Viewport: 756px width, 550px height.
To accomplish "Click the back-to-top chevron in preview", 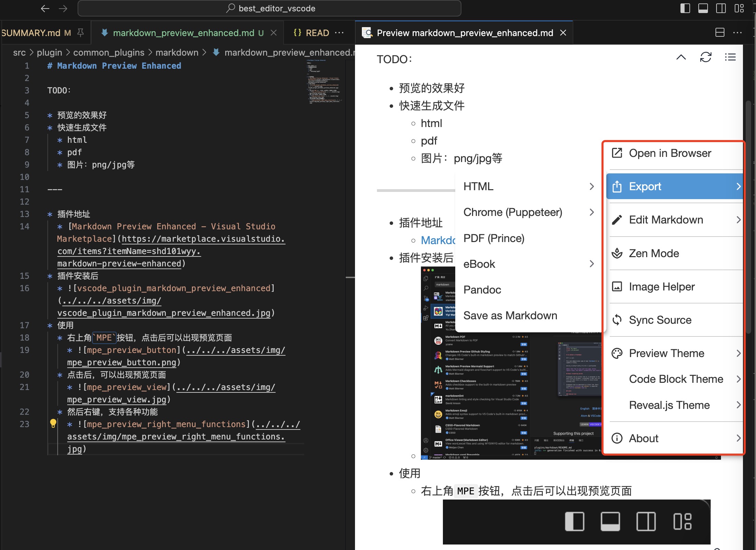I will pyautogui.click(x=681, y=57).
